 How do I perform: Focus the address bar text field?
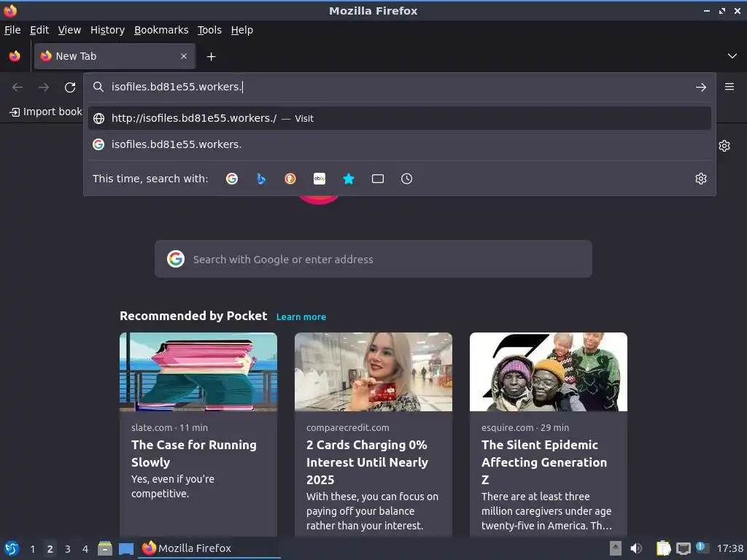(400, 87)
